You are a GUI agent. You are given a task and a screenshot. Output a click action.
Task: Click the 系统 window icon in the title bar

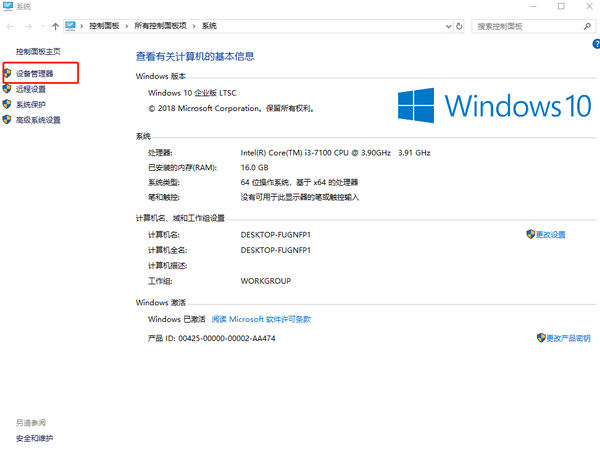click(x=8, y=7)
